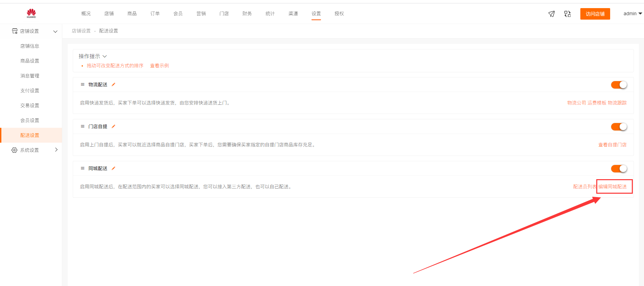644x286 pixels.
Task: Click the paper plane icon in header
Action: point(552,14)
